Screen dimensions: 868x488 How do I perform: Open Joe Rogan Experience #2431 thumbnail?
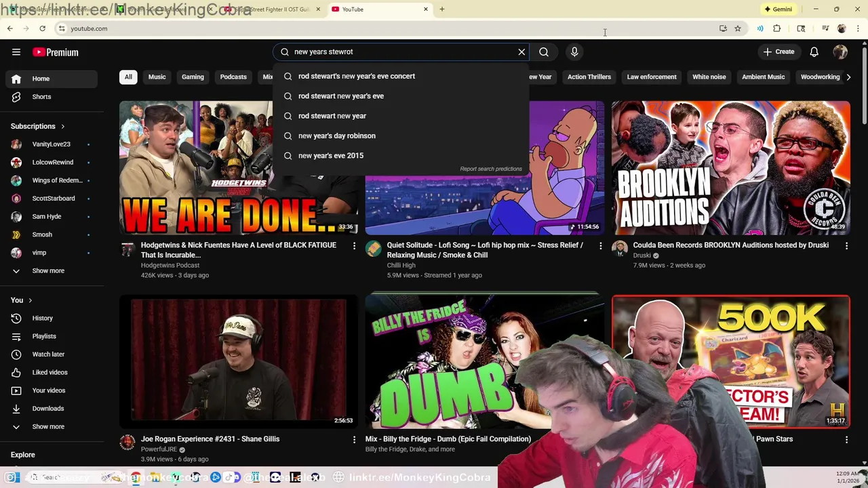coord(238,361)
